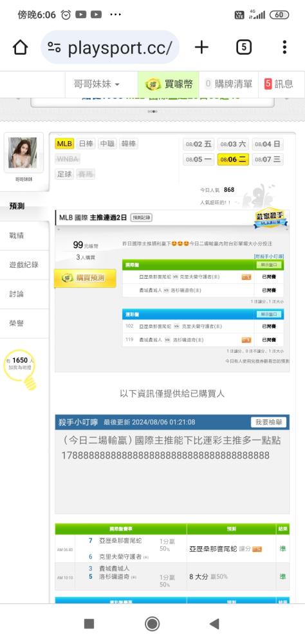Click the user profile photo thumbnail
This screenshot has height=644, width=305.
pos(23,153)
